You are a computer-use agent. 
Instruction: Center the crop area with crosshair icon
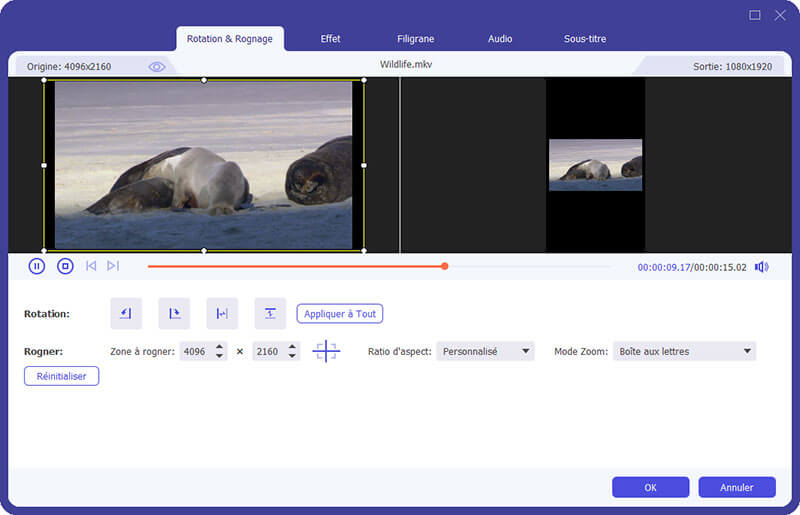[x=326, y=352]
